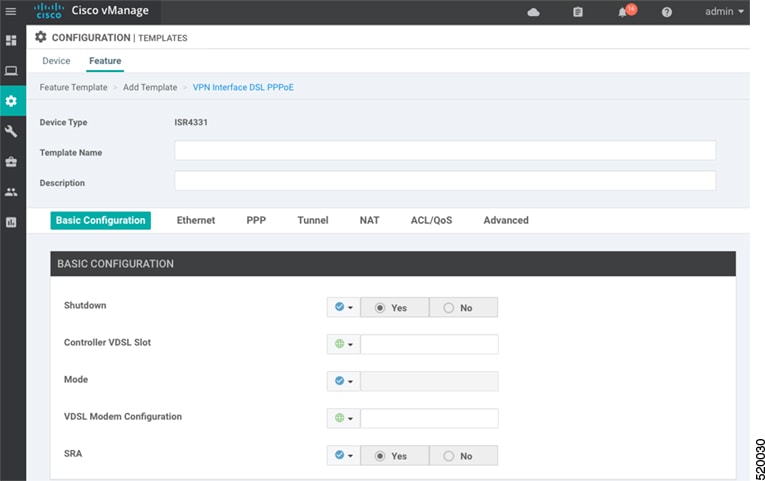Click the Configuration header gear icon
This screenshot has width=765, height=481.
(x=41, y=37)
